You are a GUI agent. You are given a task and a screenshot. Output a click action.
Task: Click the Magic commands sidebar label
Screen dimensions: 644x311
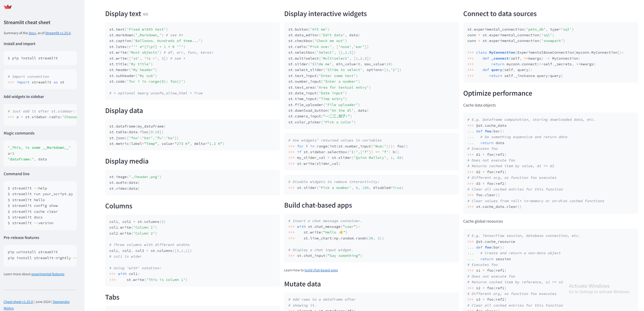19,133
